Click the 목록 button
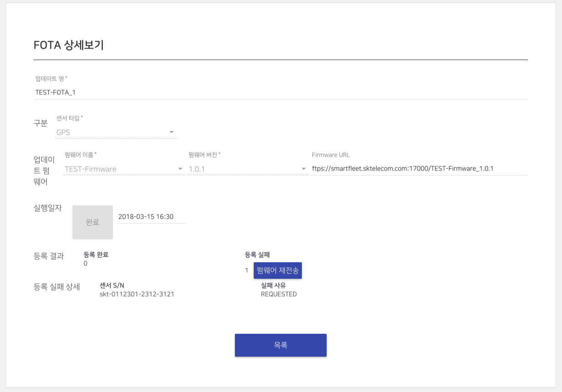562x392 pixels. click(x=281, y=345)
